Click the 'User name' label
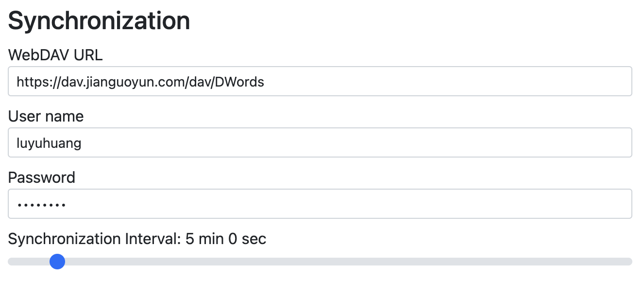Screen dimensions: 644x282 coord(46,116)
